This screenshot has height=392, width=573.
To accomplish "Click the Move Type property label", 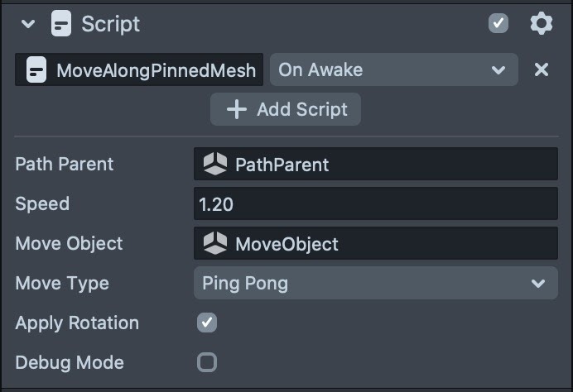I will click(62, 284).
